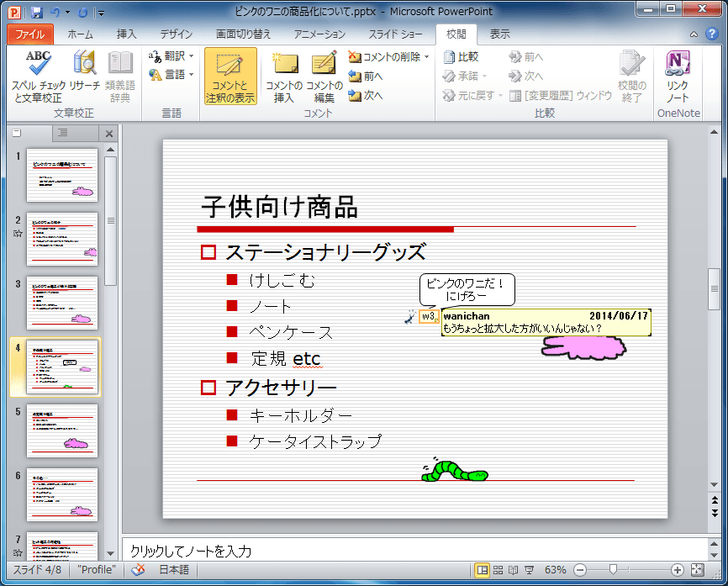
Task: Run Spell Check and proofreading
Action: pos(39,77)
